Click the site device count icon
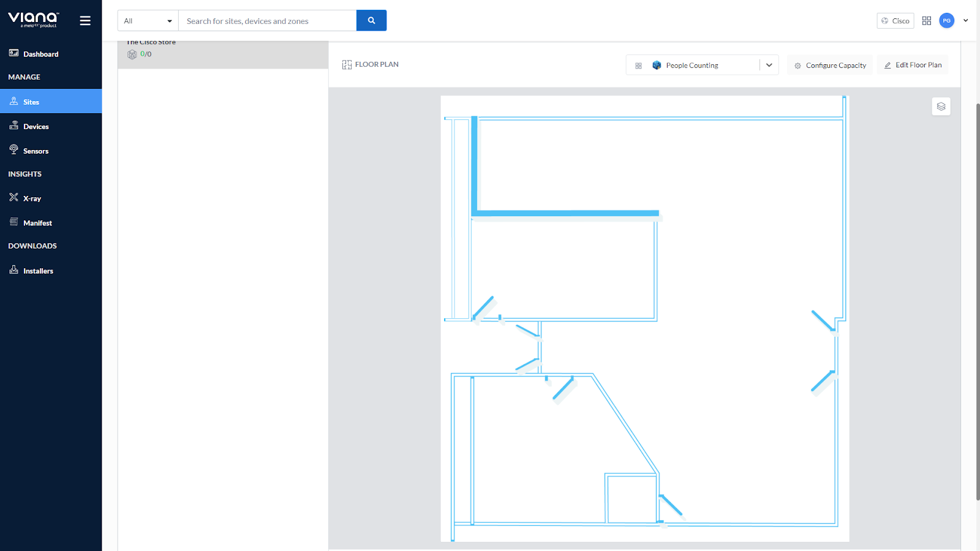Screen dimensions: 980x551 pos(132,54)
